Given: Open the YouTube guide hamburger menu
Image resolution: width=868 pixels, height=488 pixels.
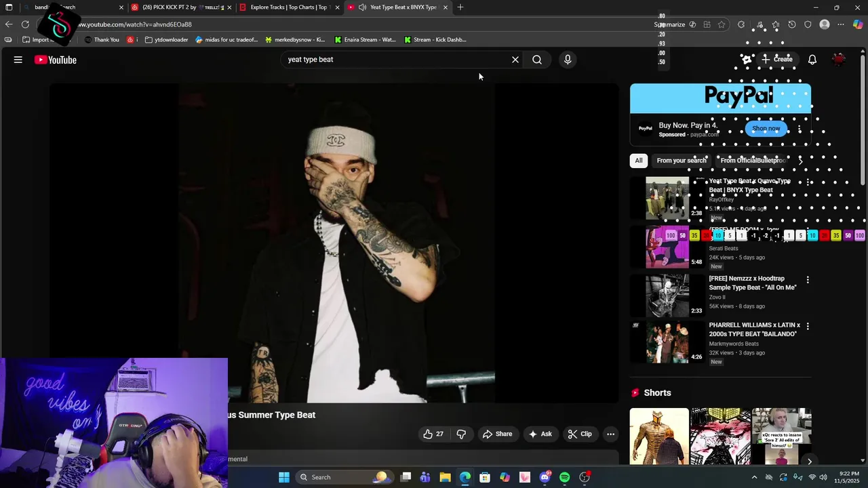Looking at the screenshot, I should point(18,60).
